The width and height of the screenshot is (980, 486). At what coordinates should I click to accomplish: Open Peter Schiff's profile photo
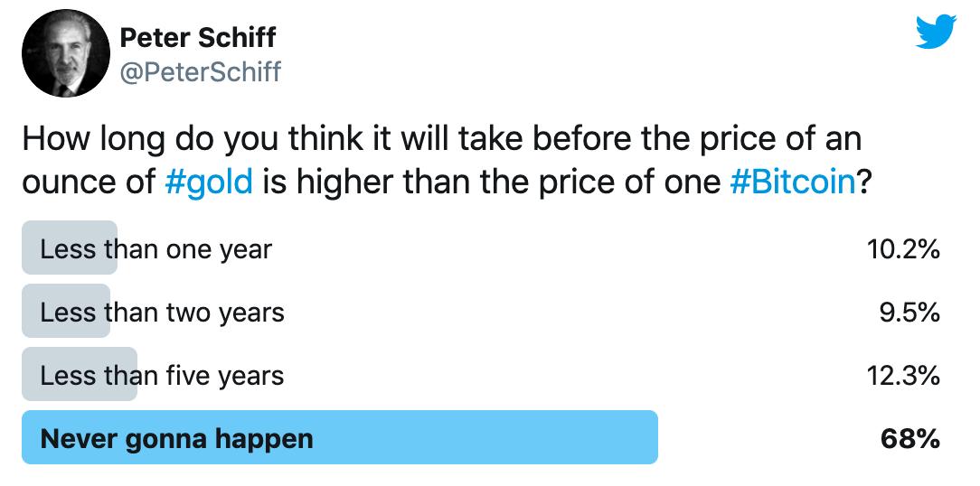click(x=66, y=53)
